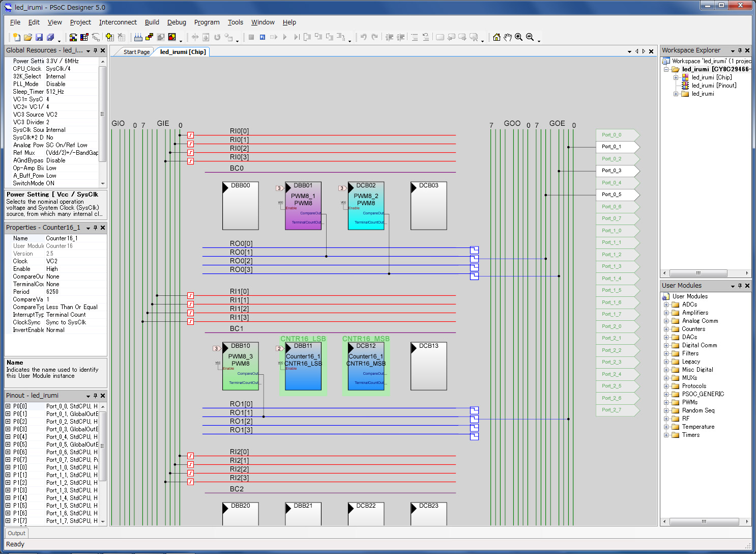Viewport: 756px width, 554px height.
Task: Click the Workspace Explorer horizontal scrollbar
Action: 698,273
